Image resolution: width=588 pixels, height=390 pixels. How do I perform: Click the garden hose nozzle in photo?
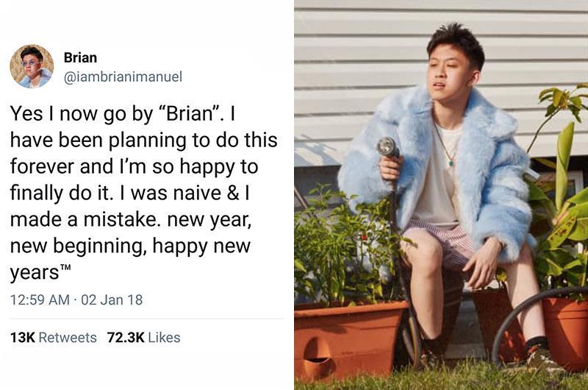click(x=387, y=146)
